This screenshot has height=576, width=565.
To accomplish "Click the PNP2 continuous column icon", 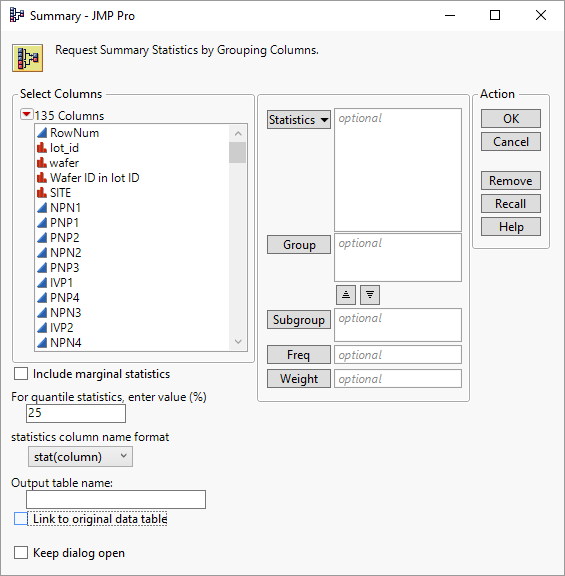I will click(x=42, y=238).
